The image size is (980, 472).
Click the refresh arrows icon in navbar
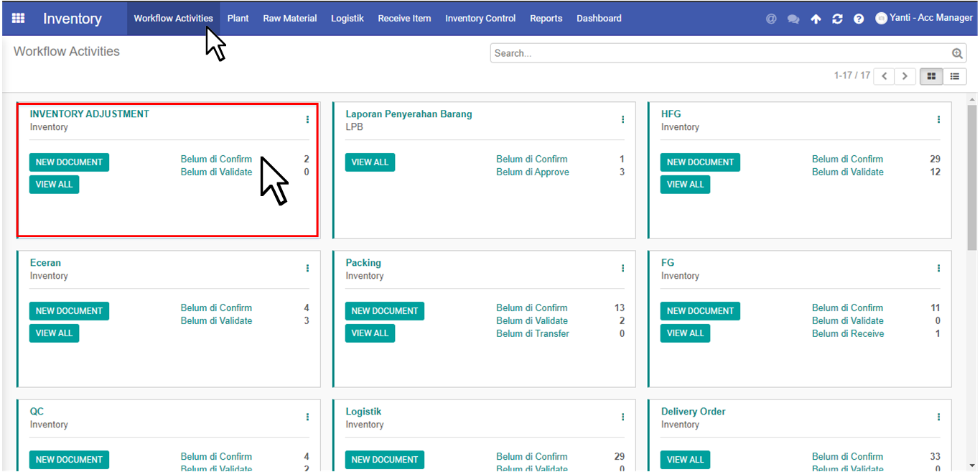pos(837,19)
